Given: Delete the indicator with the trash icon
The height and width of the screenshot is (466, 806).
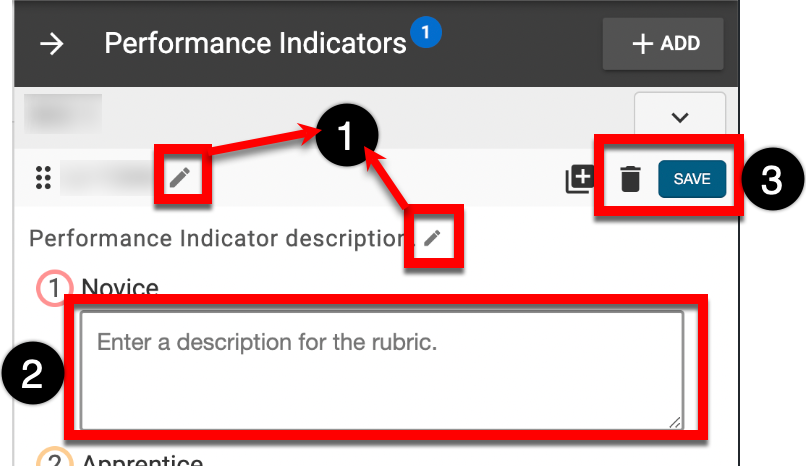Looking at the screenshot, I should (630, 179).
